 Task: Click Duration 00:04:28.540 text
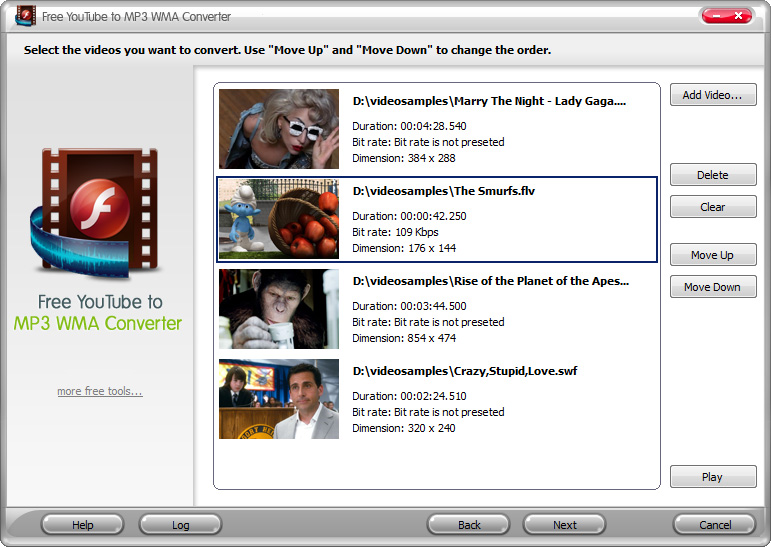[409, 126]
